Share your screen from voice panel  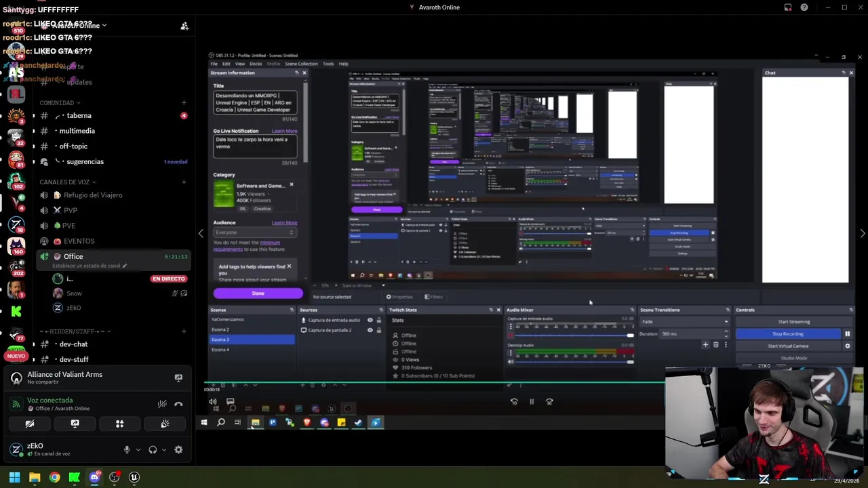(x=75, y=424)
